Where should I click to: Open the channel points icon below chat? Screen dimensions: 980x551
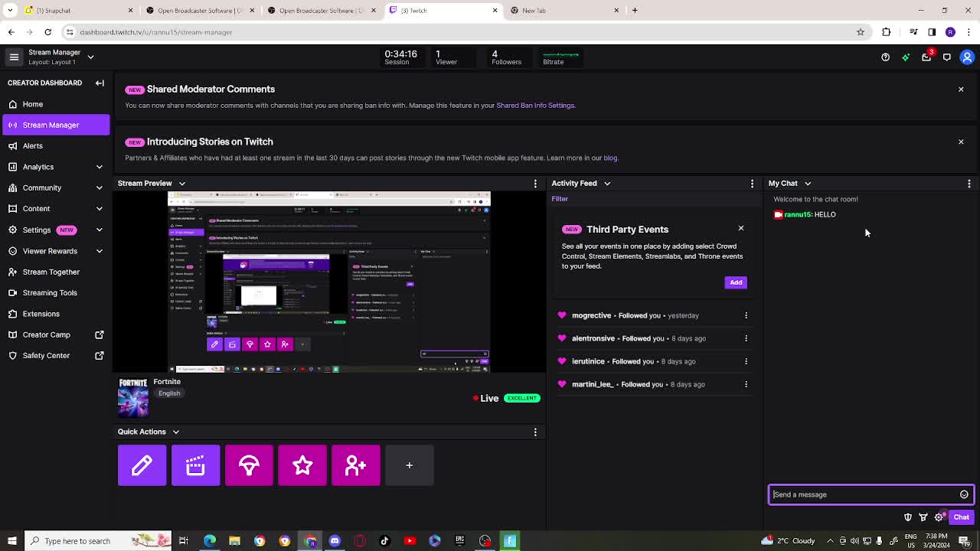(x=923, y=517)
